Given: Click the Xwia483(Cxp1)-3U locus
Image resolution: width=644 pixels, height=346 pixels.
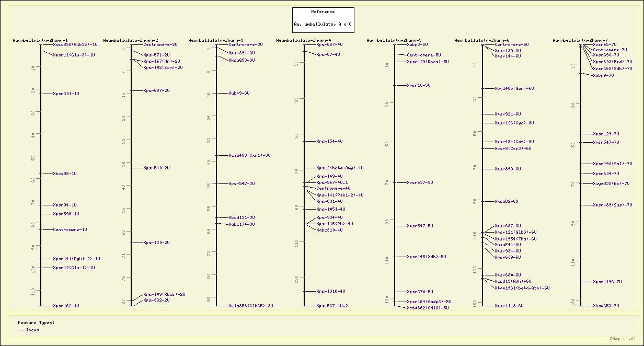Looking at the screenshot, I should pos(249,156).
